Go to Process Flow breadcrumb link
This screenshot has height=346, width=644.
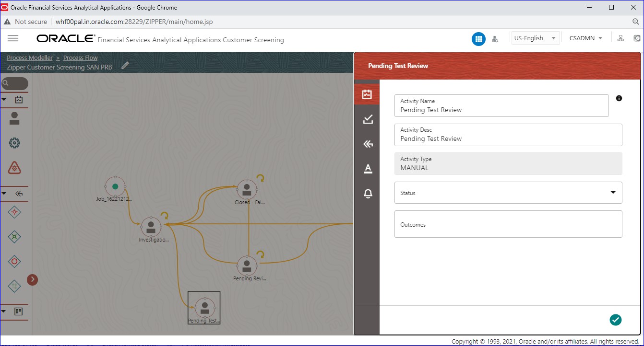[81, 58]
